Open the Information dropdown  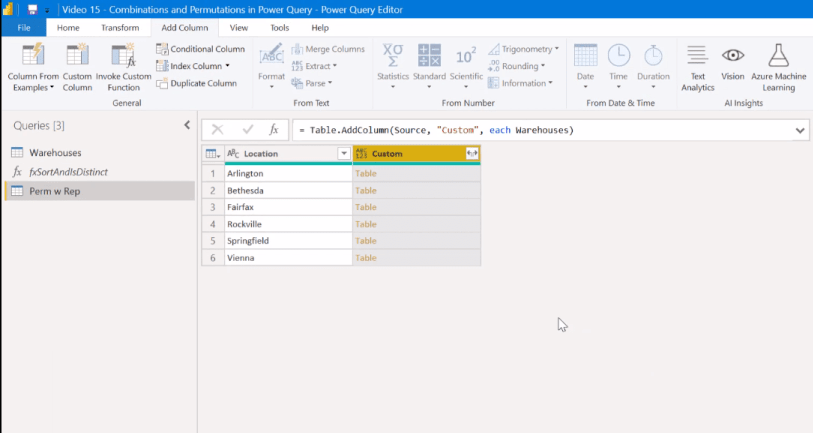[521, 83]
